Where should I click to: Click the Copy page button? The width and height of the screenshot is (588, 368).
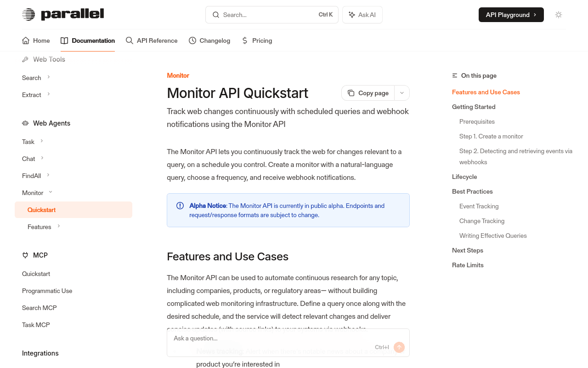pyautogui.click(x=368, y=93)
